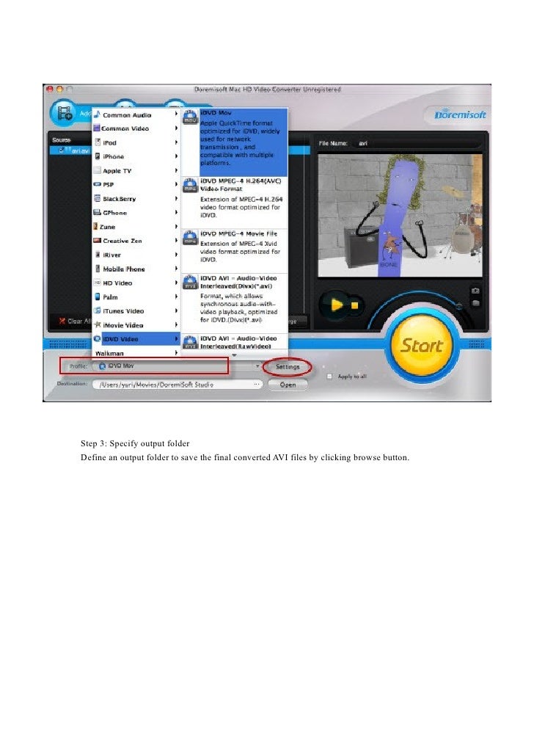Open the HD Video menu entry

pyautogui.click(x=136, y=283)
